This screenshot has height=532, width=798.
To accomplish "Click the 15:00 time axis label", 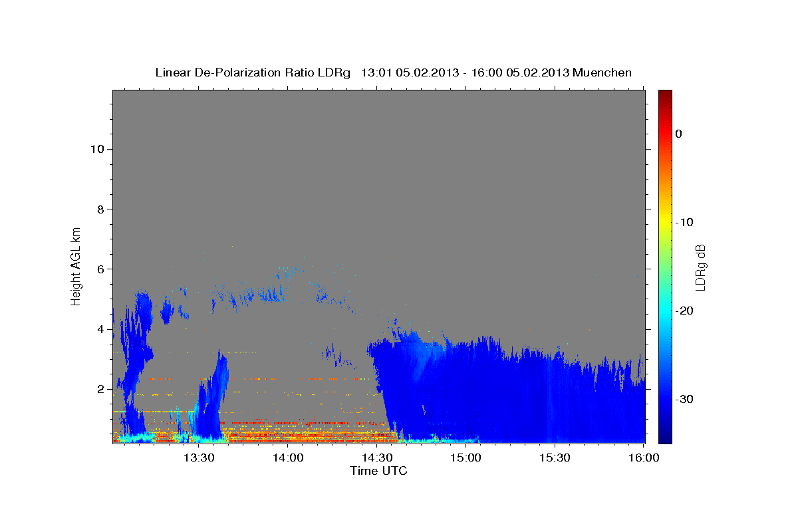I will point(465,458).
